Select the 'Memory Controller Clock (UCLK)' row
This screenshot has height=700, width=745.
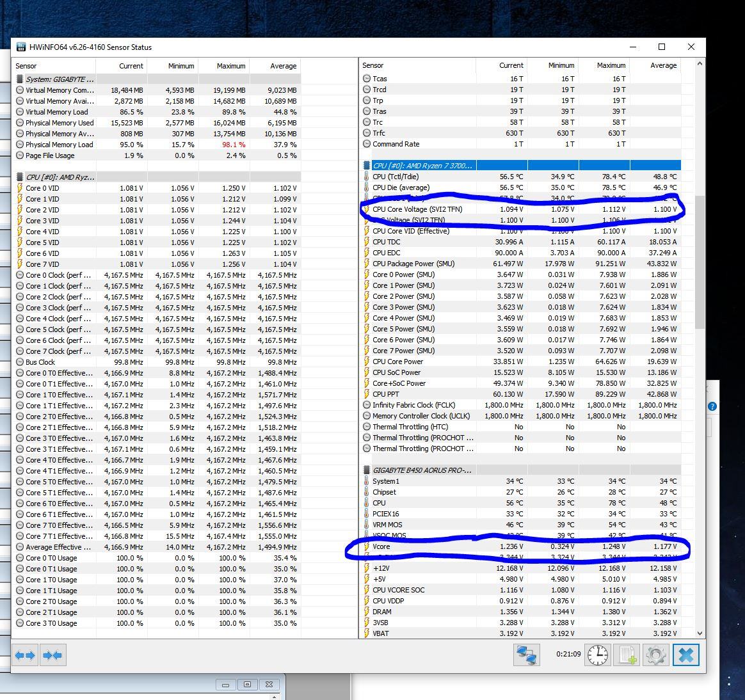point(521,416)
